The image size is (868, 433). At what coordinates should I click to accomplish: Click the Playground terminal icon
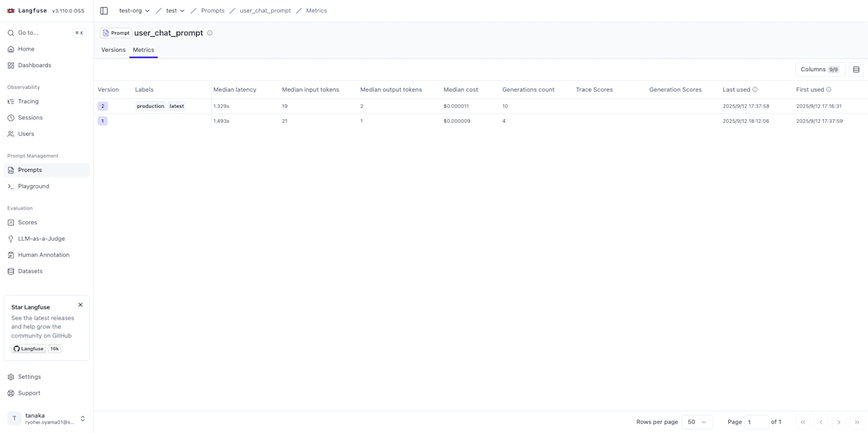click(11, 187)
